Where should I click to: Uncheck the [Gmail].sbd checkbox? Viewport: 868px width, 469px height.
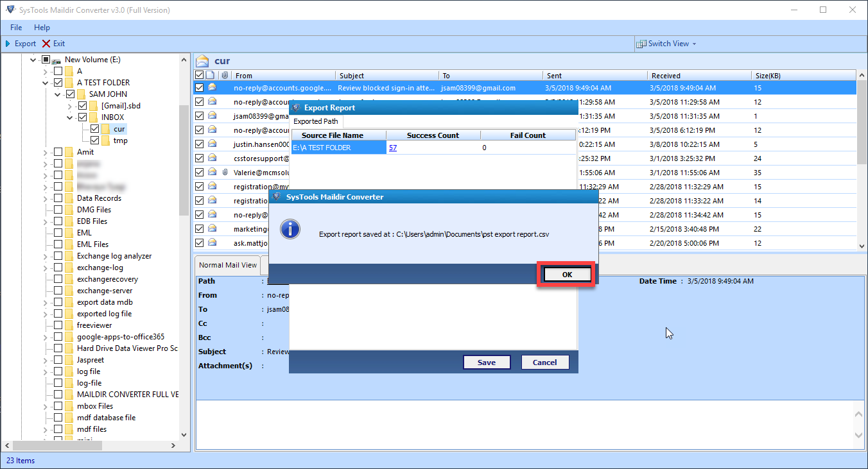[83, 106]
